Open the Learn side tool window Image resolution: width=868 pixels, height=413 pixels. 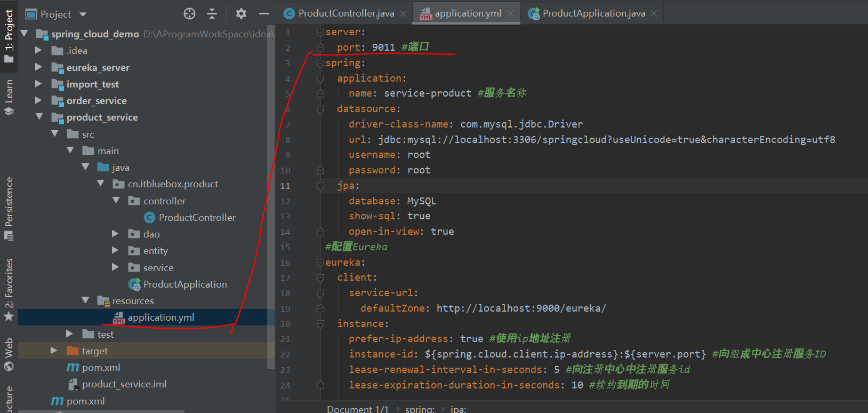(x=9, y=97)
